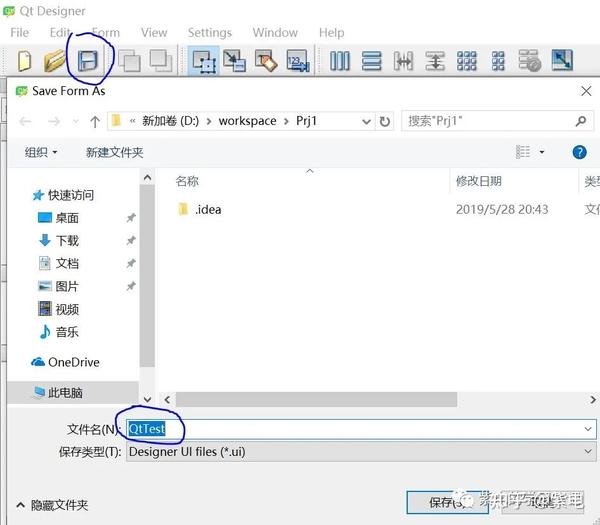Image resolution: width=600 pixels, height=525 pixels.
Task: Open the Settings menu
Action: click(x=210, y=33)
